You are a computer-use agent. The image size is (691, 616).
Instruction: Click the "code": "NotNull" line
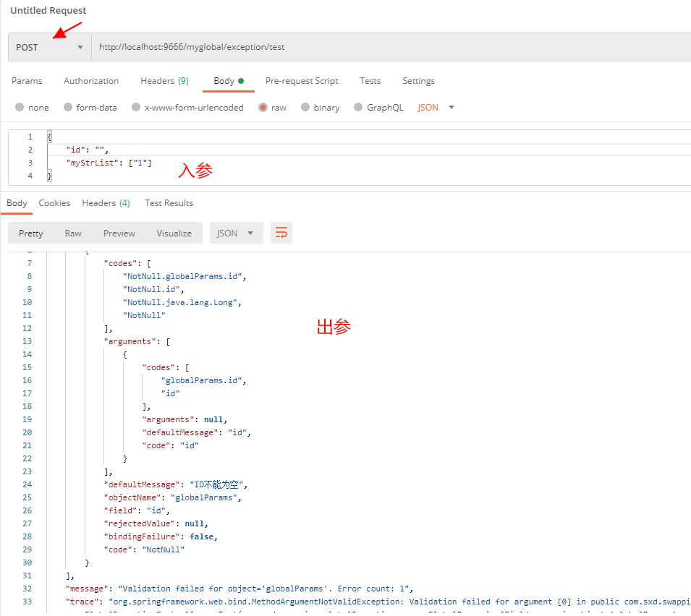pyautogui.click(x=144, y=549)
